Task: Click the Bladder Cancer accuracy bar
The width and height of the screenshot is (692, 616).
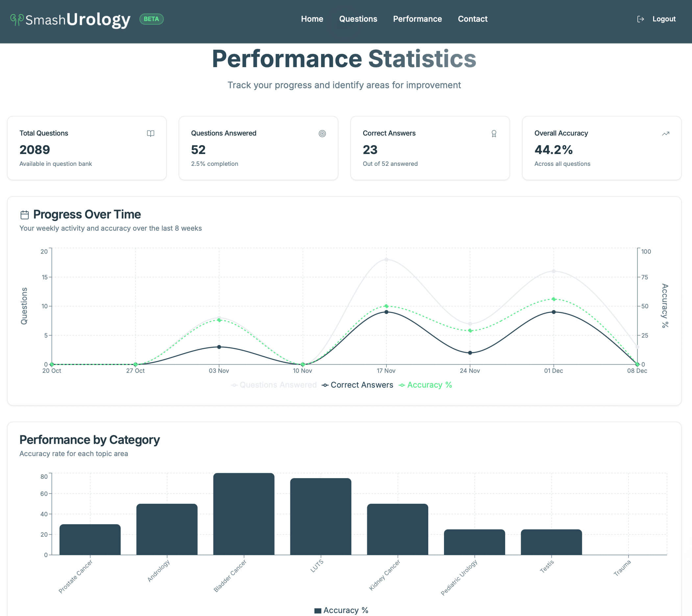Action: coord(243,514)
